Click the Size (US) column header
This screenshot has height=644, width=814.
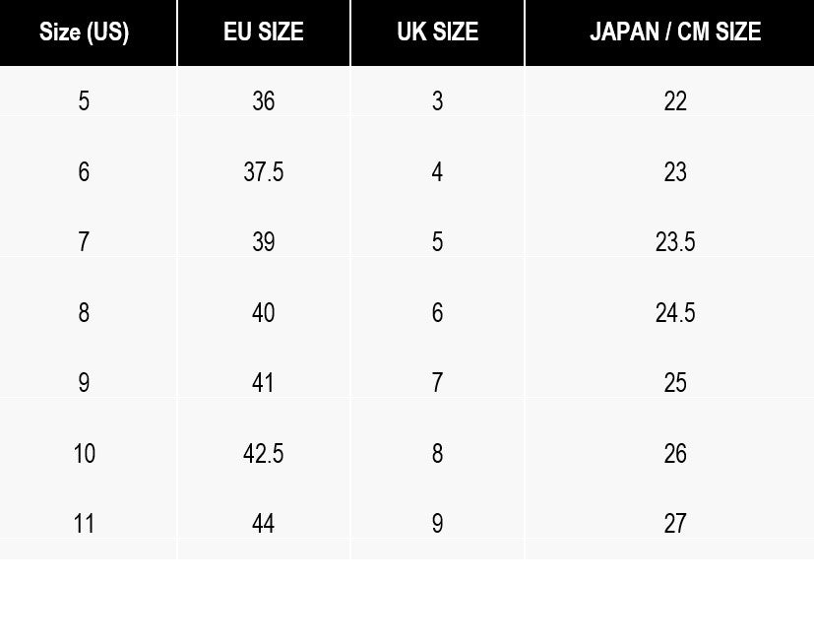[84, 32]
